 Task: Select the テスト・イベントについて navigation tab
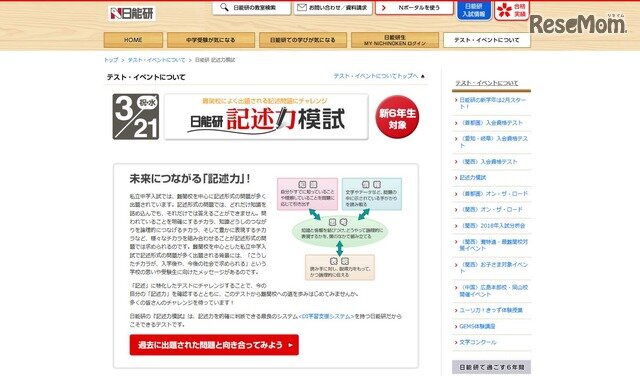pyautogui.click(x=487, y=40)
